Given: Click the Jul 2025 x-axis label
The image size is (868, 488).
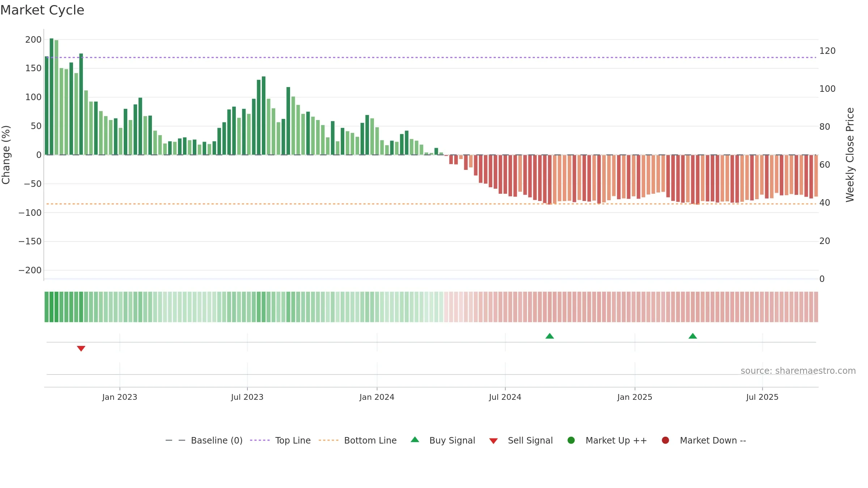Looking at the screenshot, I should [762, 397].
